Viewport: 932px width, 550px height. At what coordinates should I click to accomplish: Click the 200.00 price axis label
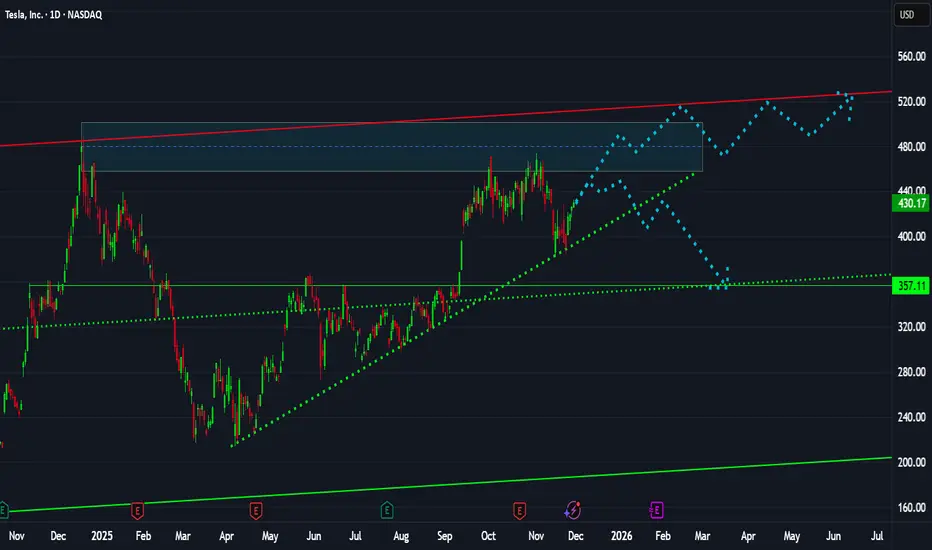(911, 463)
